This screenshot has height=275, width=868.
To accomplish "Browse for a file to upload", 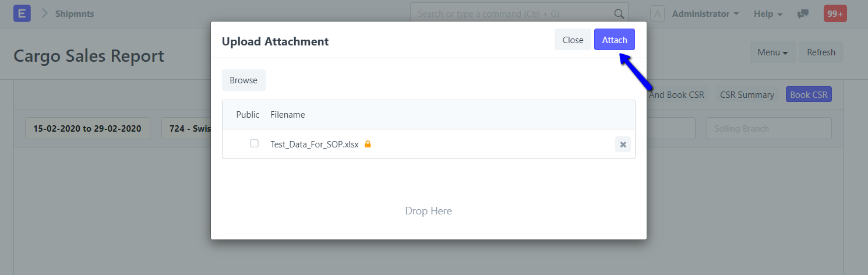I will tap(244, 80).
